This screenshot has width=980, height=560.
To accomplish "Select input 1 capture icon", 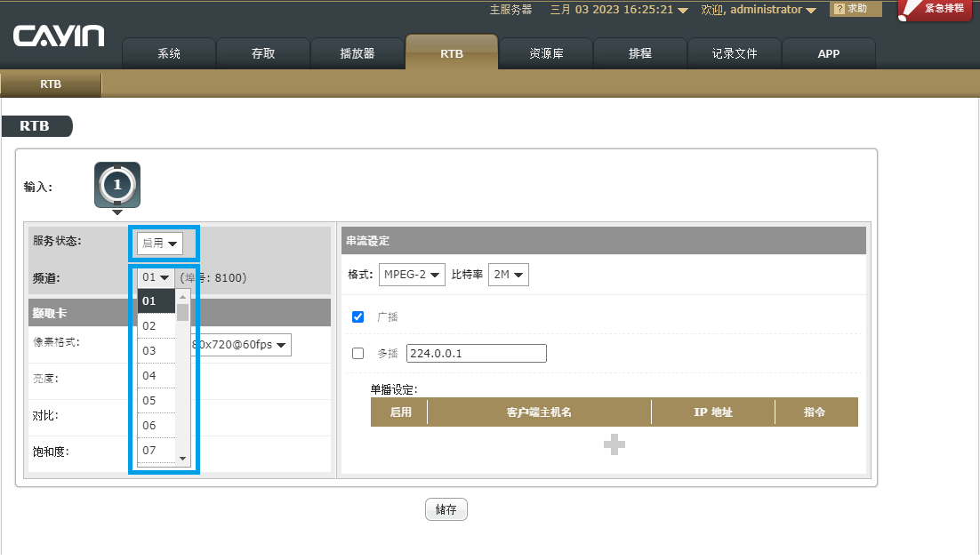I will pos(117,185).
